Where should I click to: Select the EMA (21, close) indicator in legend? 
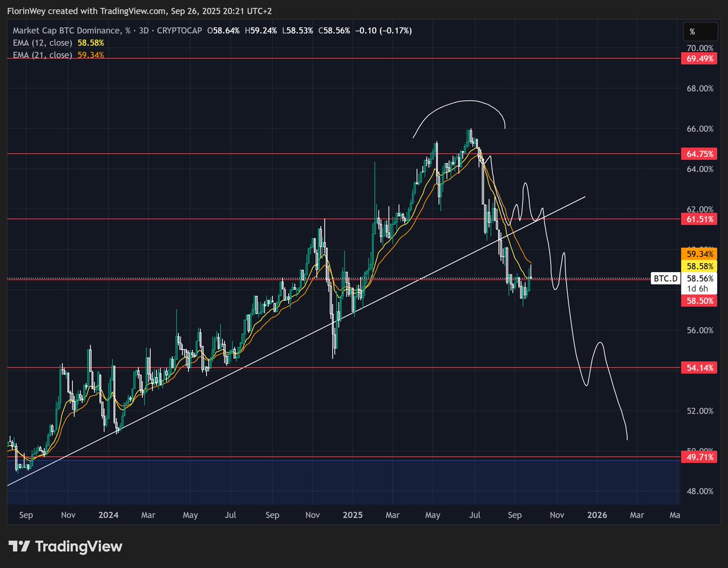click(42, 55)
